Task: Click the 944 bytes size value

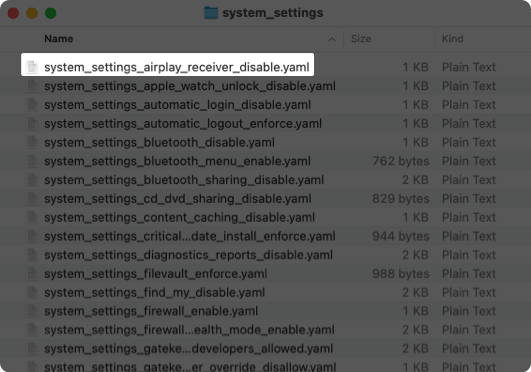Action: (401, 236)
